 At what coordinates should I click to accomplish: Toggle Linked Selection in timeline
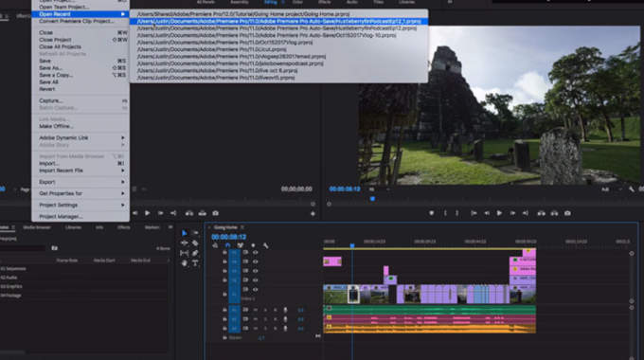(x=241, y=245)
